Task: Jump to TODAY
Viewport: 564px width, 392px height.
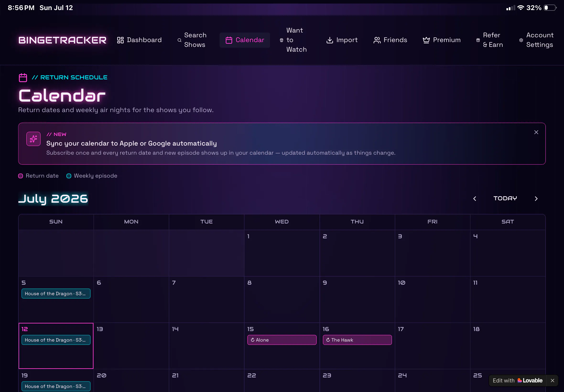Action: [x=505, y=198]
